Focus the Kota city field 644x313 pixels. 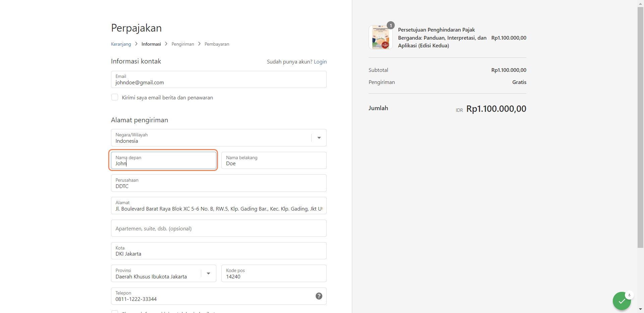(x=219, y=251)
